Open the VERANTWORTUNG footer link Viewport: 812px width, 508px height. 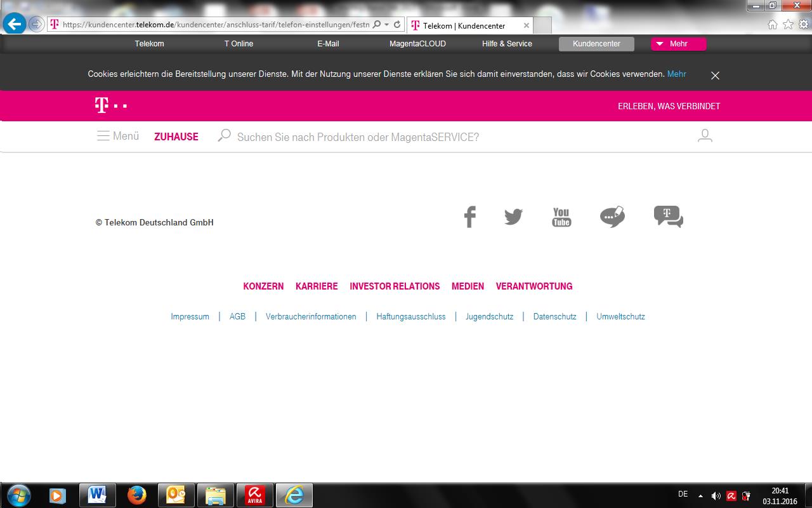[x=534, y=286]
